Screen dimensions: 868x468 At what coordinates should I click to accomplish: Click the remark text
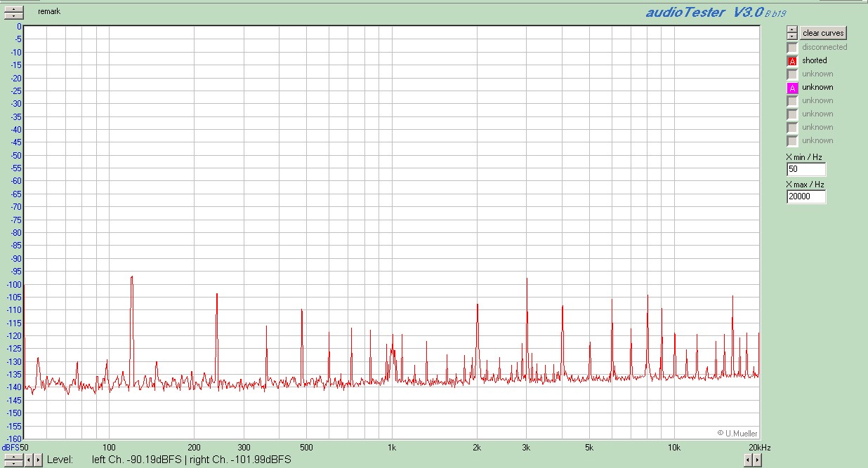[49, 12]
